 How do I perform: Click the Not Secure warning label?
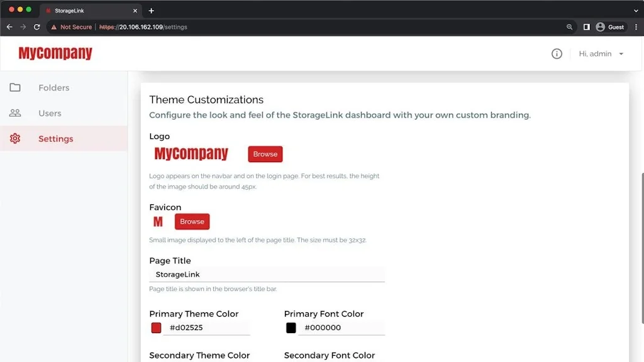coord(70,27)
